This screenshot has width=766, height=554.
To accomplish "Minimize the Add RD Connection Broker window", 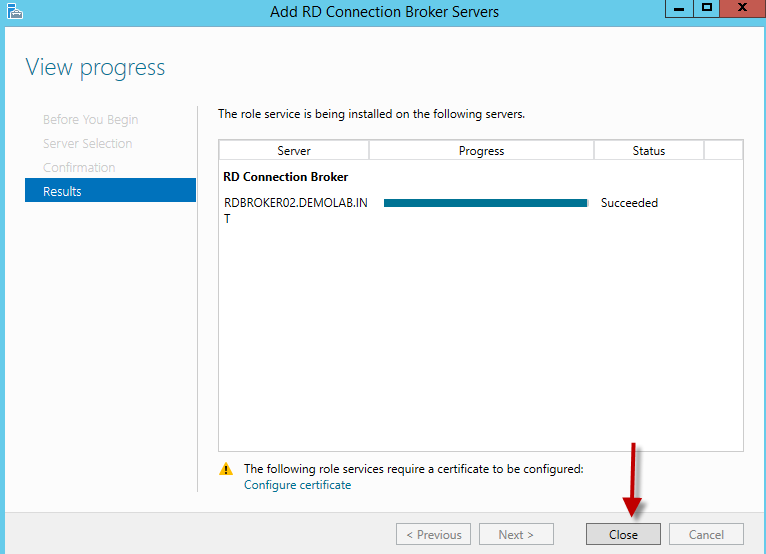I will point(679,9).
